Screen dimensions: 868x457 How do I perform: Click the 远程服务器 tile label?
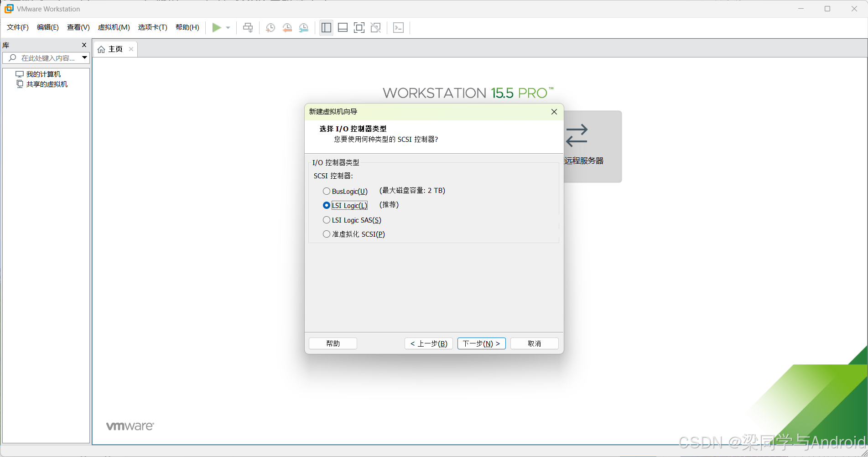tap(584, 161)
